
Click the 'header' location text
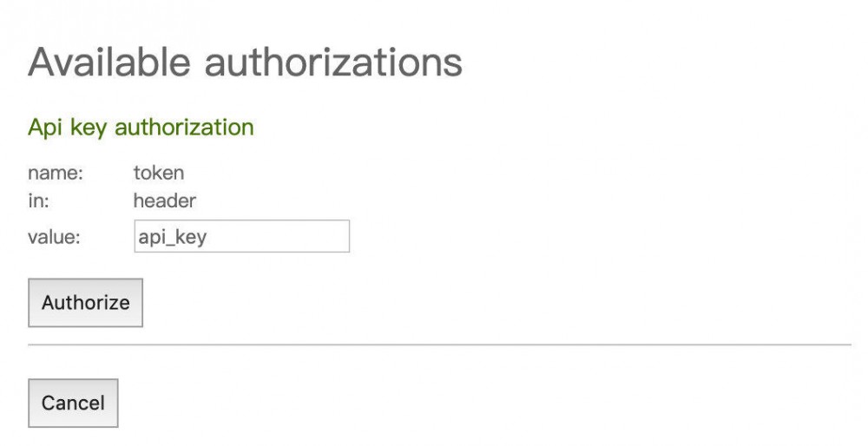(164, 201)
